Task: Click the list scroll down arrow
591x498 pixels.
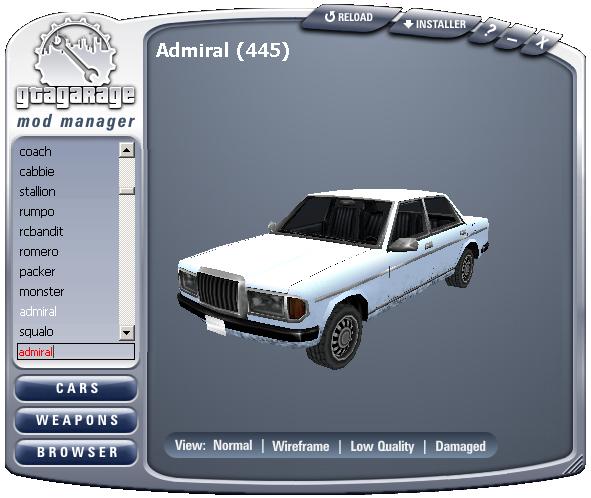Action: click(127, 333)
